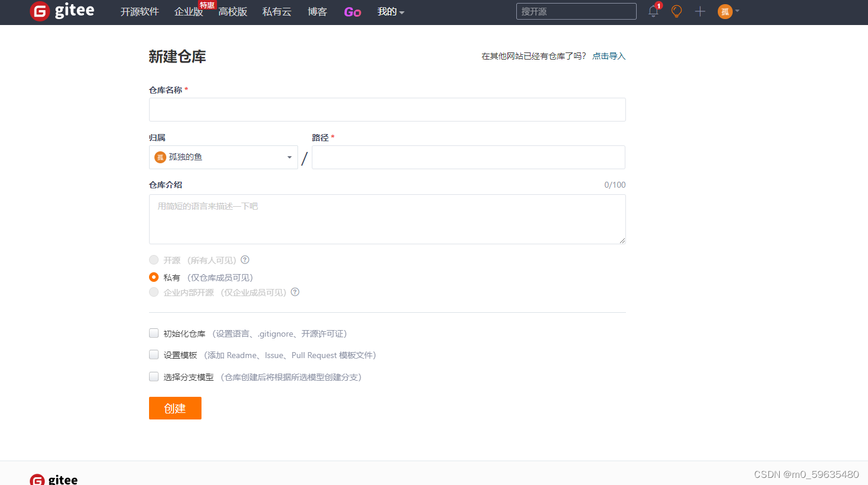Select the 开源 public radio button
This screenshot has width=868, height=485.
pos(154,260)
